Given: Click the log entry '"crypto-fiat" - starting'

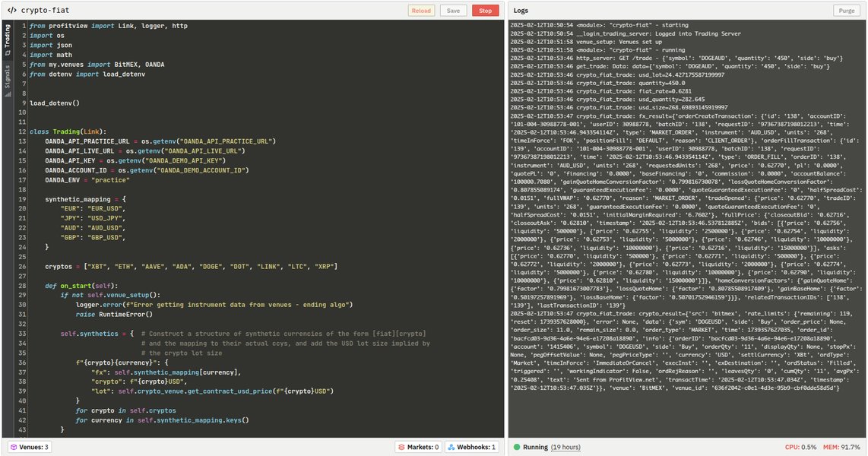Looking at the screenshot, I should pyautogui.click(x=600, y=25).
